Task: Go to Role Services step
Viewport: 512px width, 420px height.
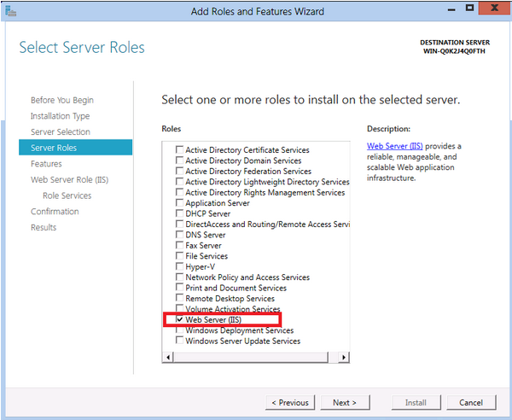Action: coord(67,195)
